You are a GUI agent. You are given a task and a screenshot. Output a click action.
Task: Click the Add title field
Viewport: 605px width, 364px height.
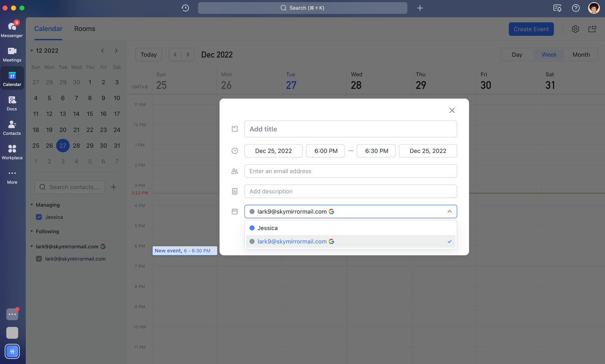350,129
